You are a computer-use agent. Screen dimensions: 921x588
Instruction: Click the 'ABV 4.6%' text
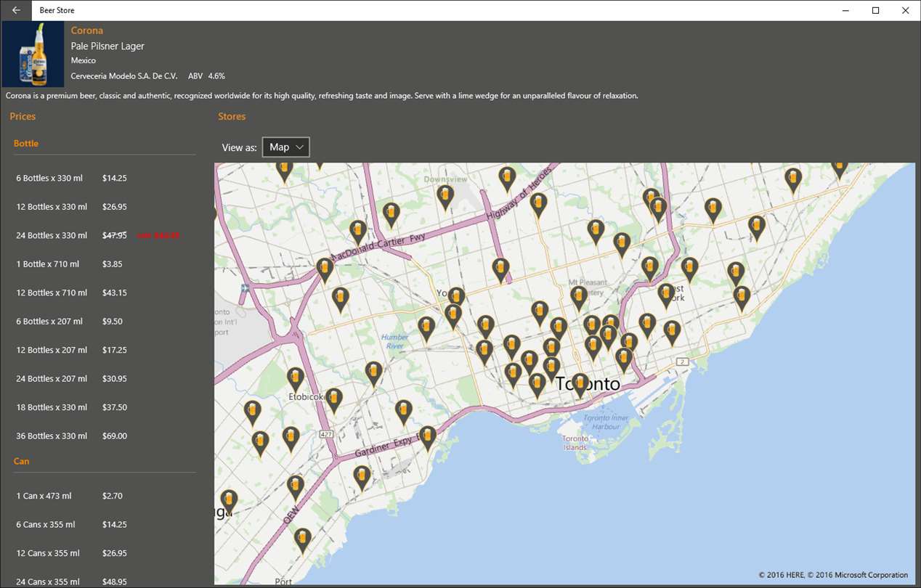(x=206, y=75)
